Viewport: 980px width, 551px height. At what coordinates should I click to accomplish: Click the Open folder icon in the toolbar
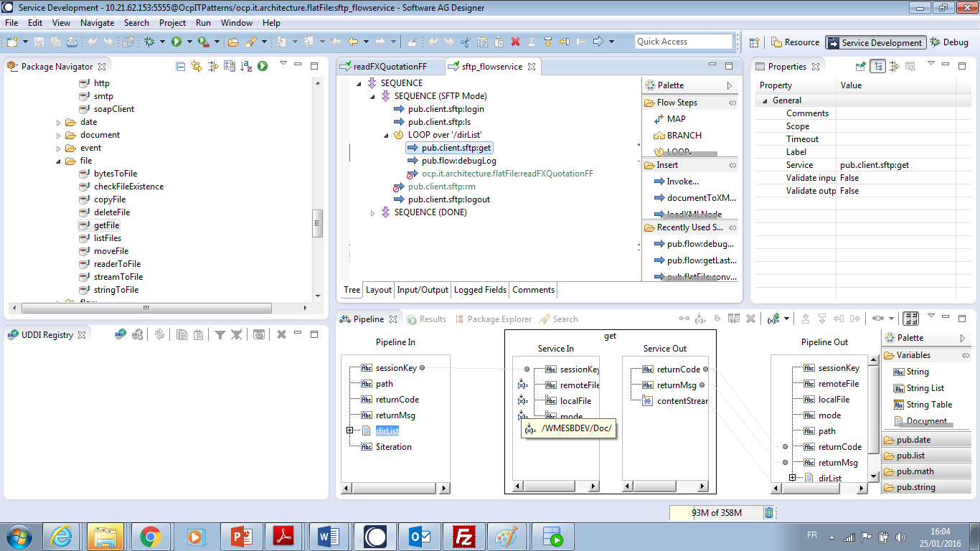[x=233, y=42]
